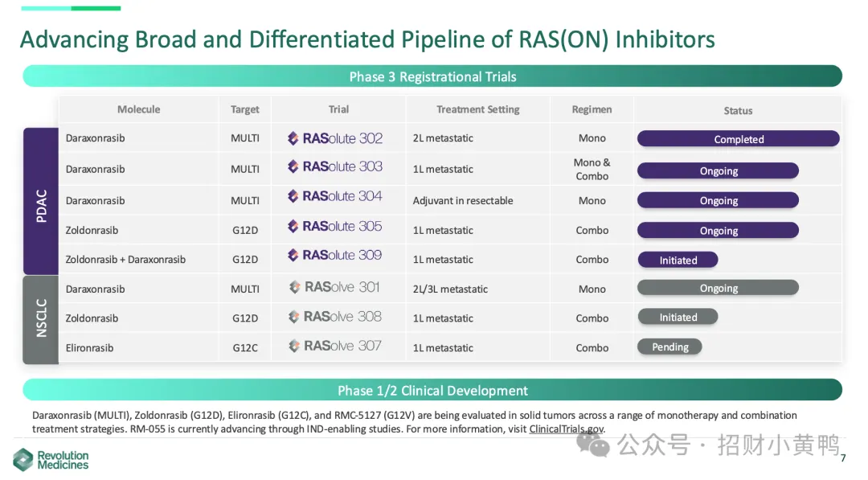Click the RASolute 302 trial logo icon
The height and width of the screenshot is (480, 868).
(293, 138)
